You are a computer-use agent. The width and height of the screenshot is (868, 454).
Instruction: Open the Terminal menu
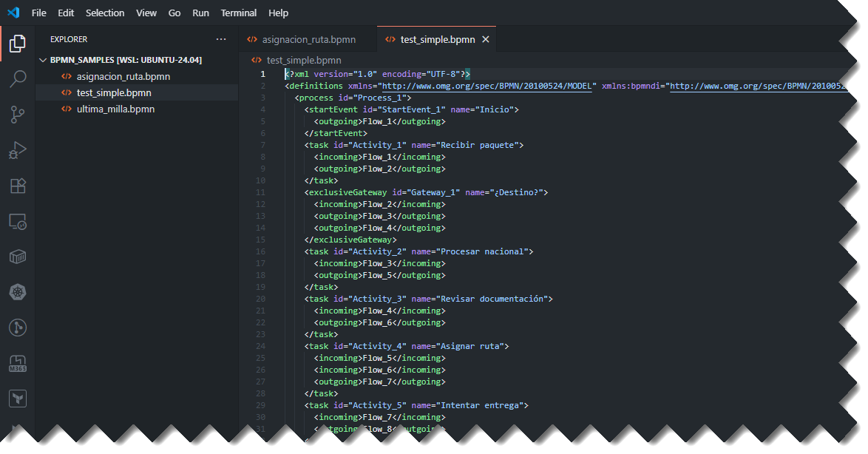pos(239,13)
